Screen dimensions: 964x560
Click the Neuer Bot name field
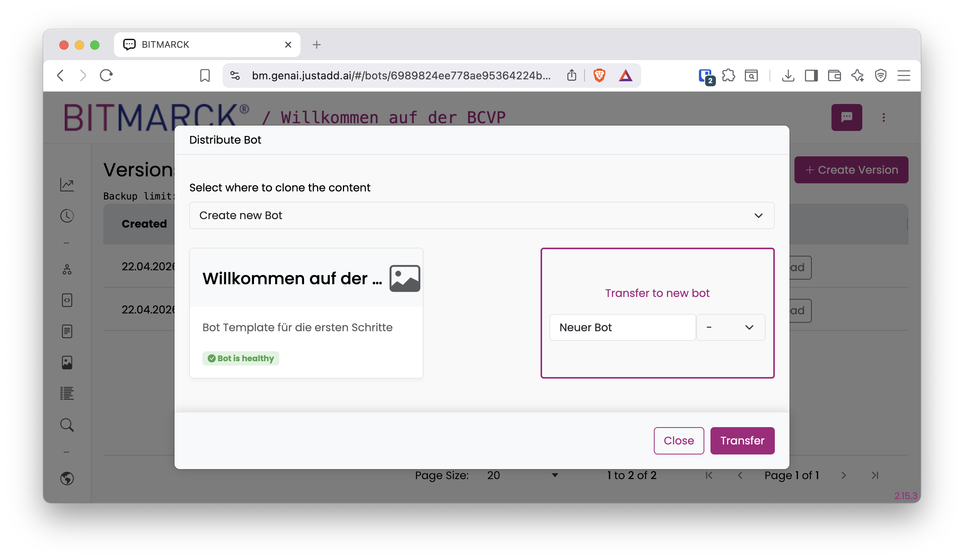pyautogui.click(x=623, y=327)
